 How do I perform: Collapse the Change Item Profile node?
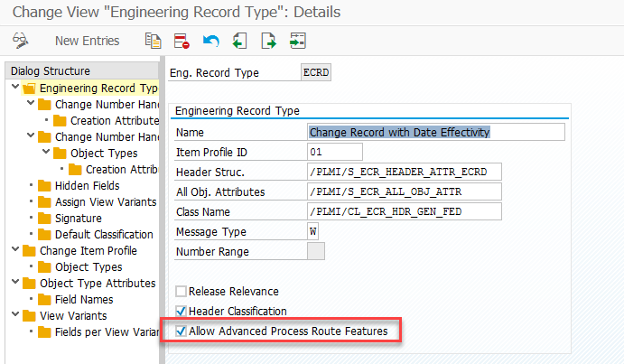pos(15,249)
